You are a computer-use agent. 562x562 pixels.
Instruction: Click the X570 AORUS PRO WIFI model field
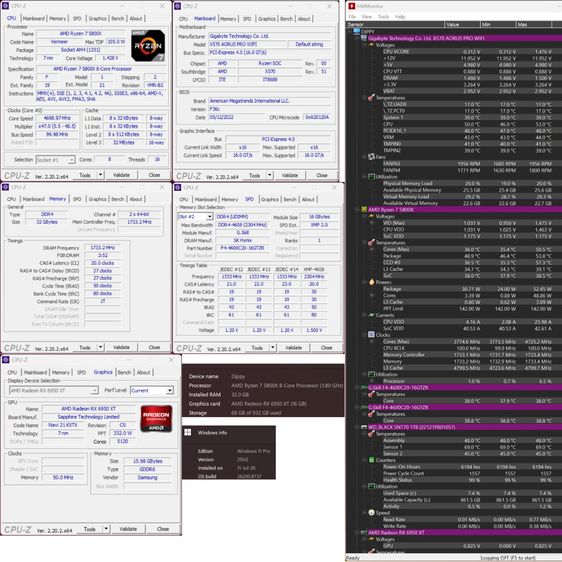point(248,44)
